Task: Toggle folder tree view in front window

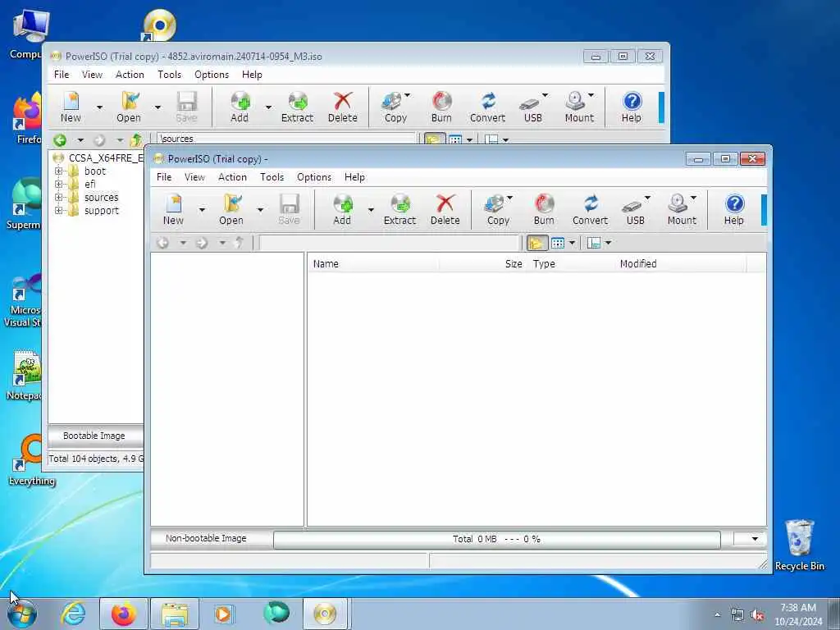Action: coord(536,243)
